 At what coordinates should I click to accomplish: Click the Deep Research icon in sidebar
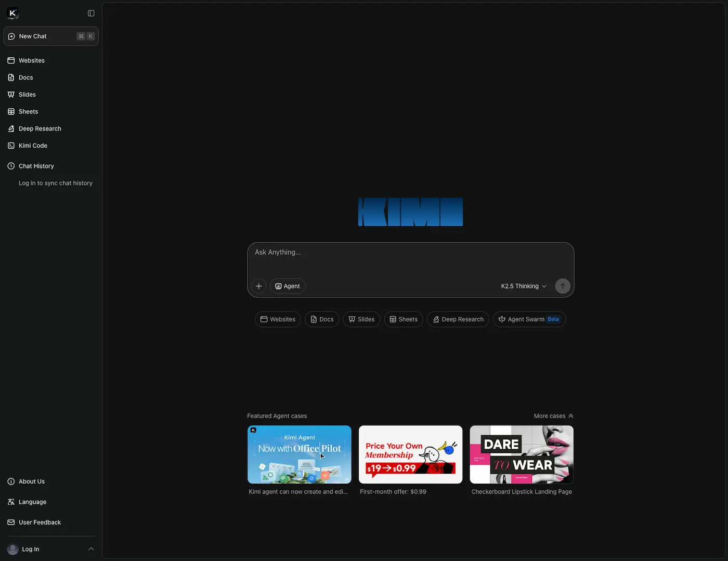pos(11,129)
